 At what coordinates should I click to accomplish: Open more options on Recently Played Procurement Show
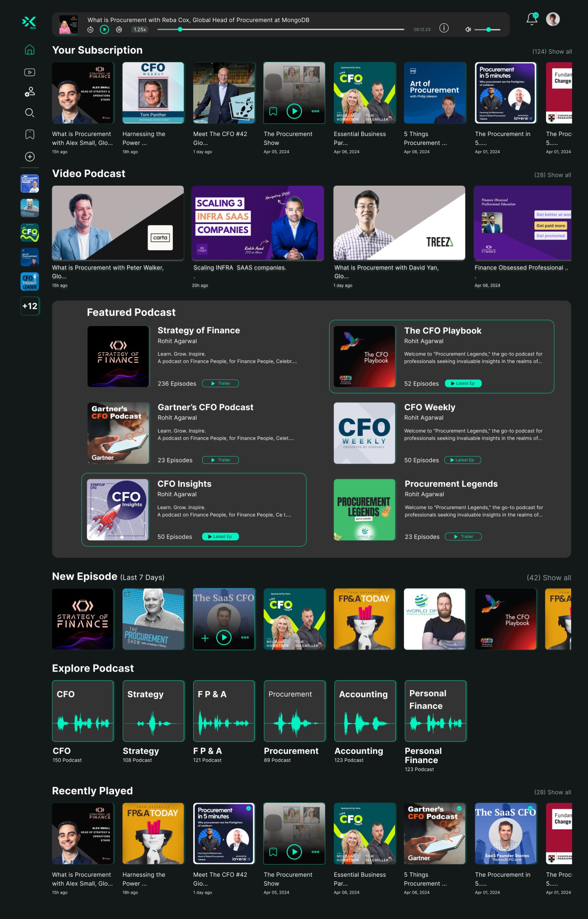pos(315,852)
